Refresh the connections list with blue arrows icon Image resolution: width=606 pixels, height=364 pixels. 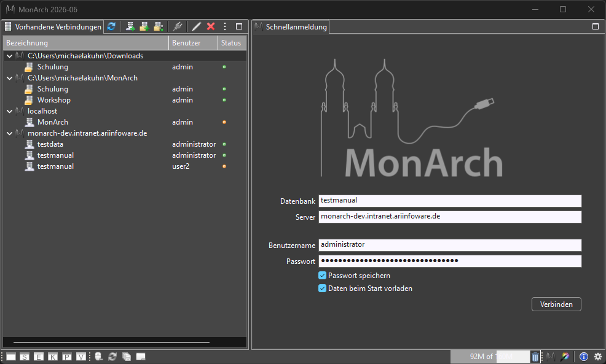(x=111, y=26)
